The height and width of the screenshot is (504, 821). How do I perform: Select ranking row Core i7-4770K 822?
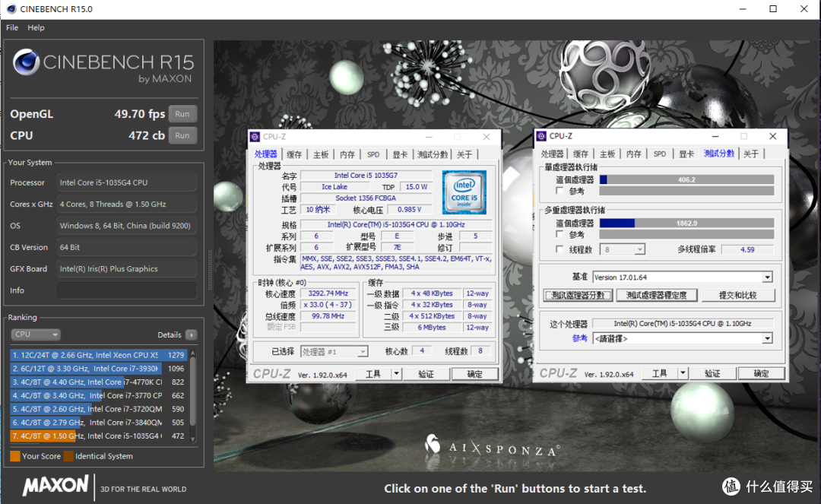click(98, 382)
